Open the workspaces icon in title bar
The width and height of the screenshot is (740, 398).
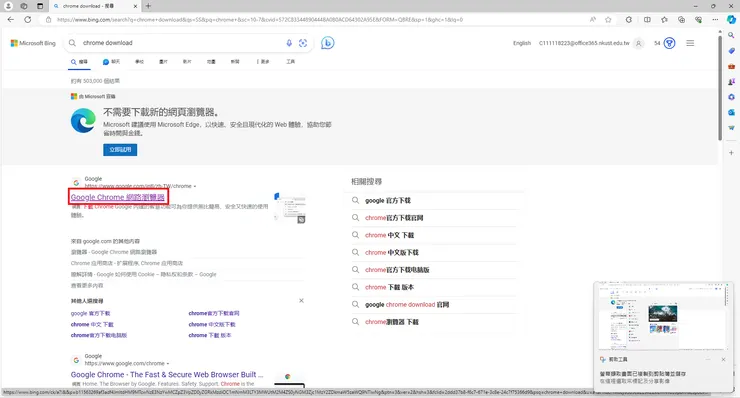[24, 6]
